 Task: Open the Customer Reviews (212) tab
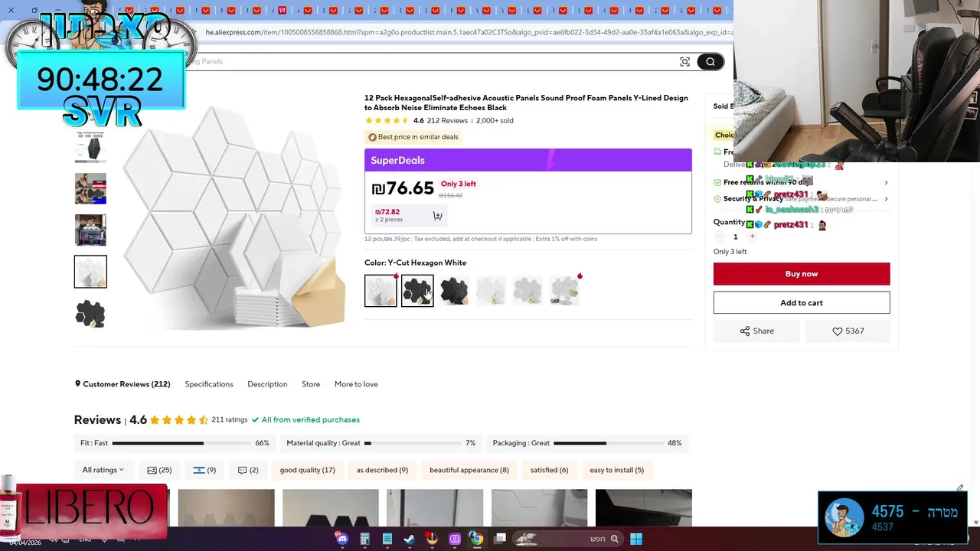coord(122,384)
